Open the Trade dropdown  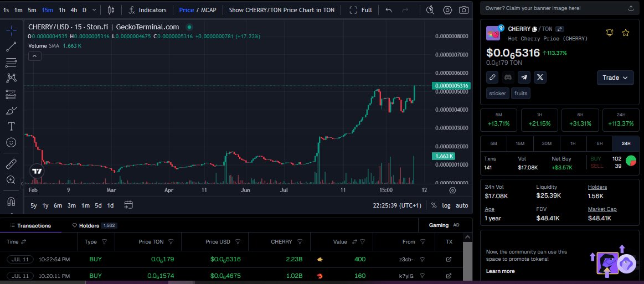tap(615, 78)
